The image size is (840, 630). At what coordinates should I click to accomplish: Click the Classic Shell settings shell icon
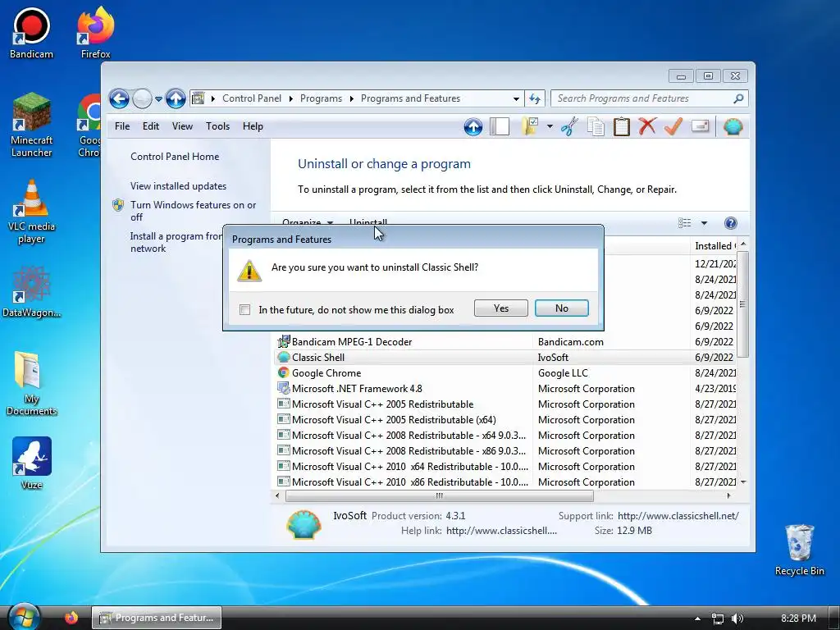coord(733,127)
